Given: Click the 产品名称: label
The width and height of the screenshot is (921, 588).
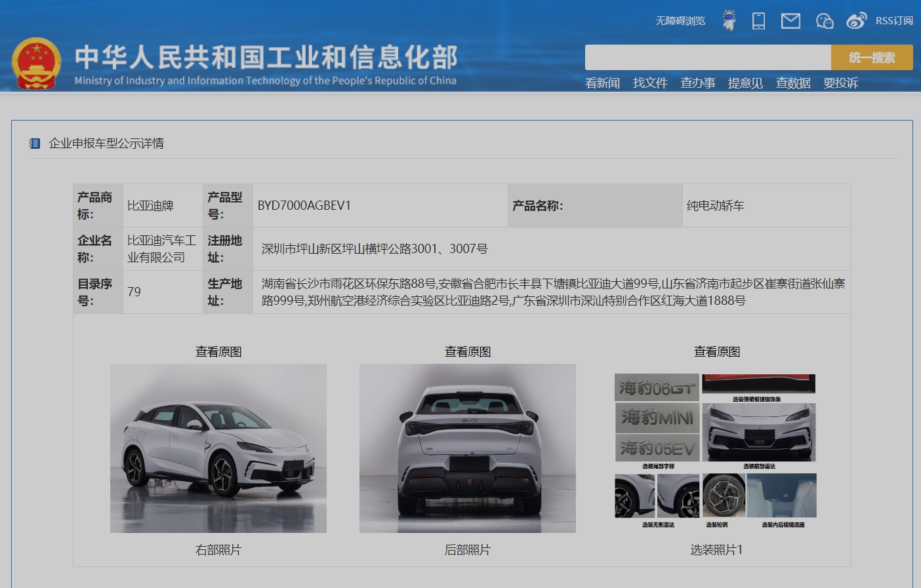Looking at the screenshot, I should tap(538, 206).
